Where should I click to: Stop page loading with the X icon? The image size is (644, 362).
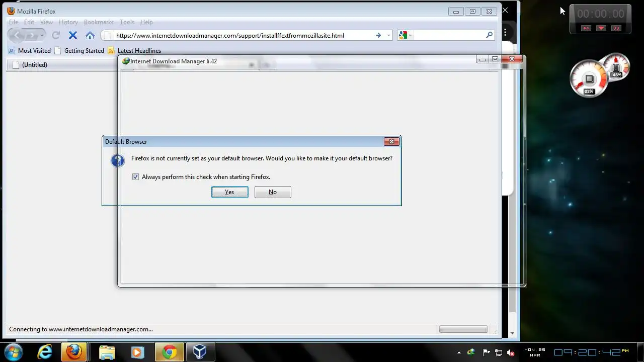click(x=73, y=35)
